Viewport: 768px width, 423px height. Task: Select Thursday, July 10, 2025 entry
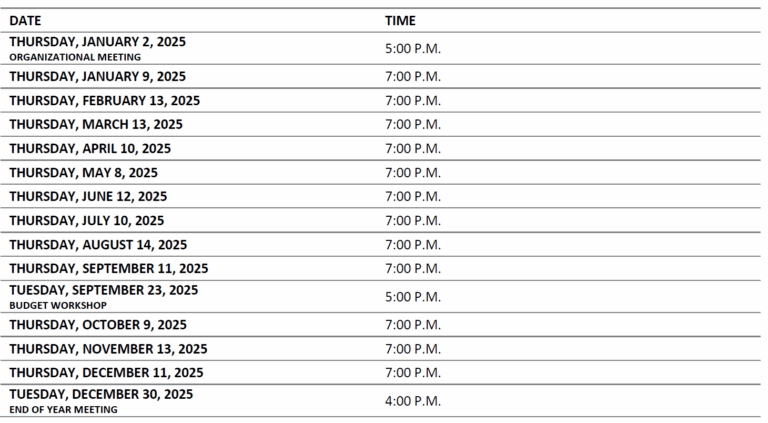(87, 220)
